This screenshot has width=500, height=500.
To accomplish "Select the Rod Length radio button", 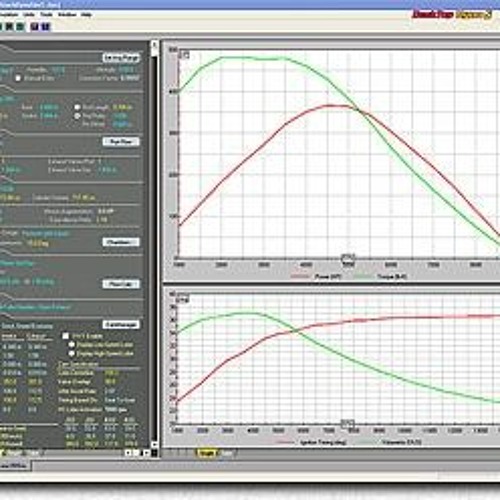I will (x=77, y=107).
